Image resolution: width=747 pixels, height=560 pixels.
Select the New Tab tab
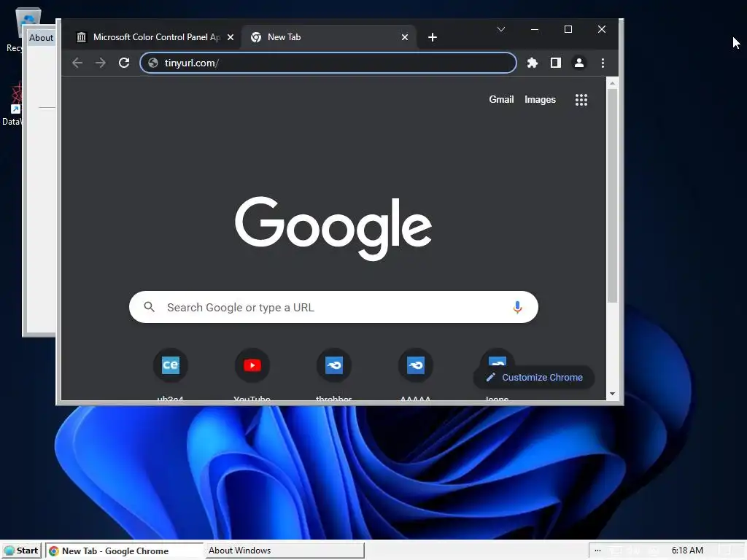point(329,37)
